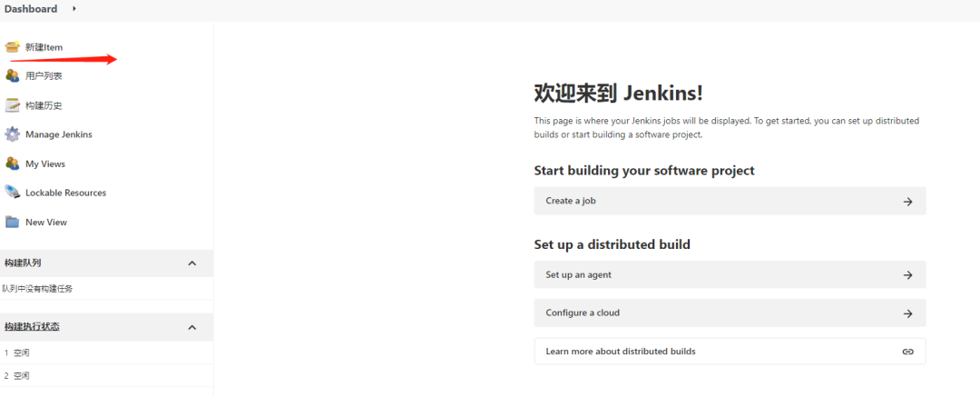Click the 构建执行状态 header link

[x=32, y=327]
